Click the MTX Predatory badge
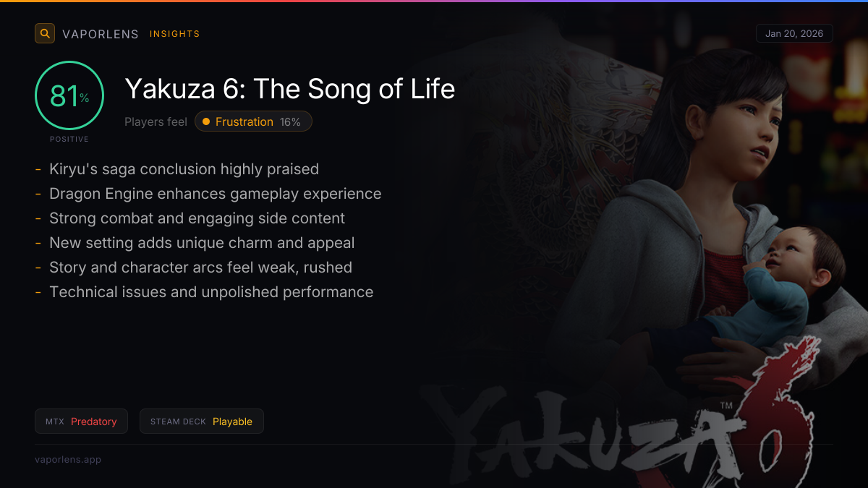 click(81, 421)
